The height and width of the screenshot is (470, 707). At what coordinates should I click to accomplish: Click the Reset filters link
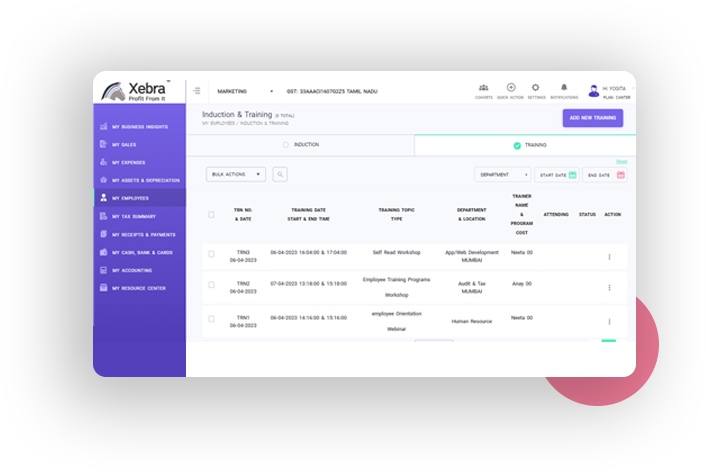[621, 161]
